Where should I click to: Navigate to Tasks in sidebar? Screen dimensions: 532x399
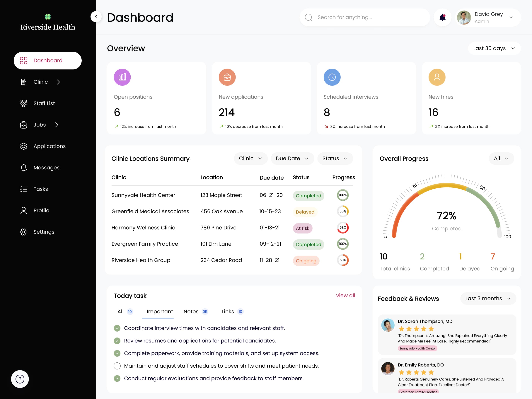[41, 189]
